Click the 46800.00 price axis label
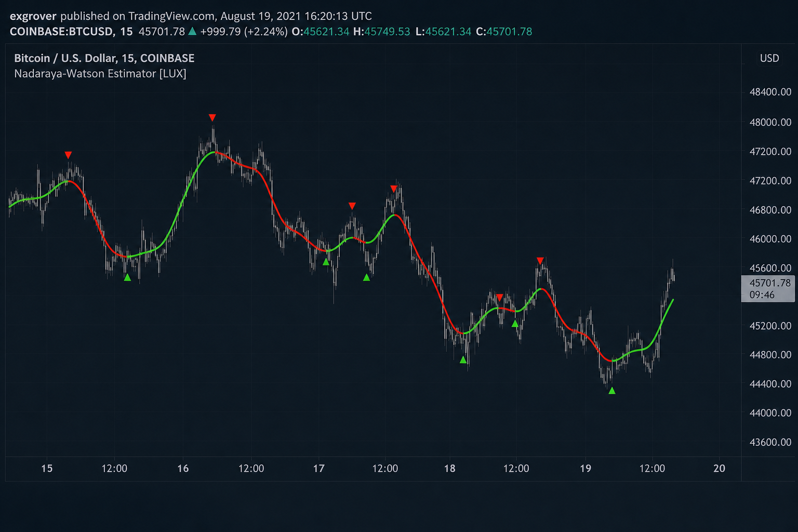Image resolution: width=798 pixels, height=532 pixels. click(770, 210)
